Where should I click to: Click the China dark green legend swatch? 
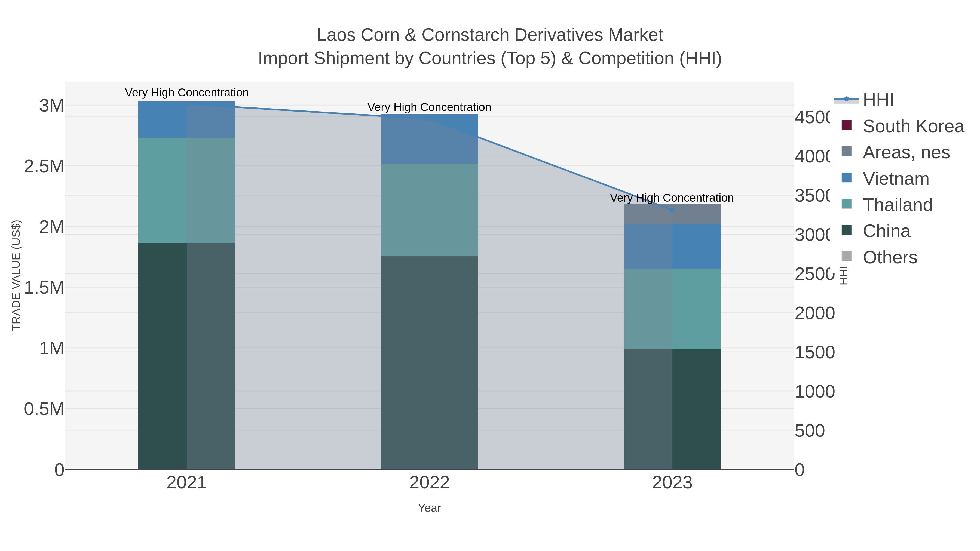(x=846, y=230)
